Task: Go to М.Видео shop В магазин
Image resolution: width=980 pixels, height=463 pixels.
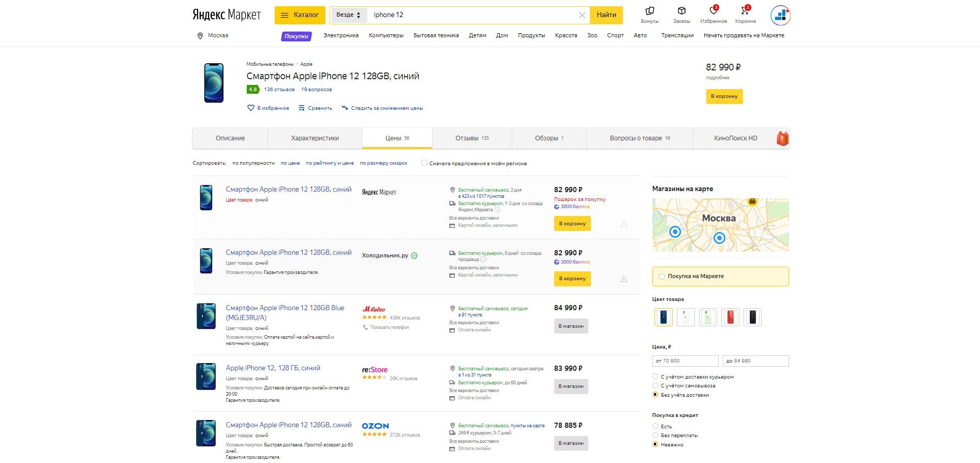Action: coord(571,326)
